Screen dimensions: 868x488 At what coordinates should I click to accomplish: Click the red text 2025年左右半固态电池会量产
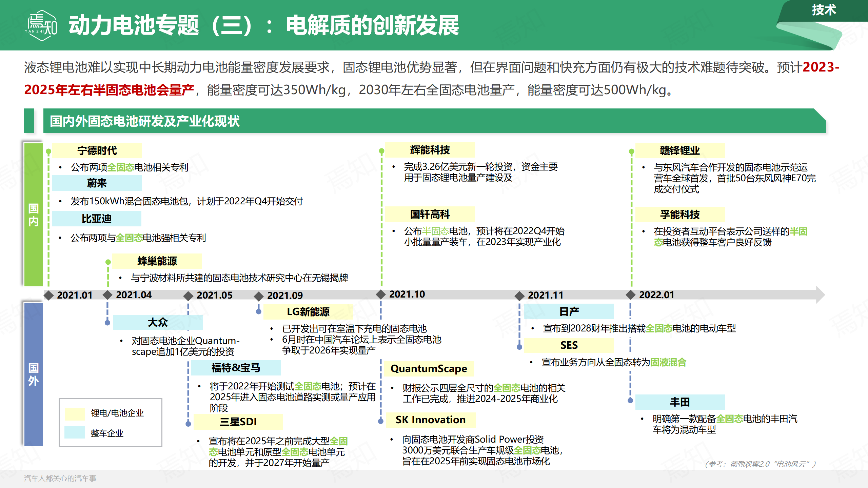[x=109, y=90]
